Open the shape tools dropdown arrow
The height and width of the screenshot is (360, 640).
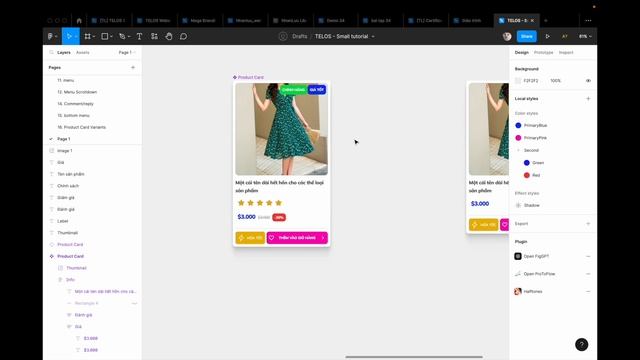tap(111, 37)
